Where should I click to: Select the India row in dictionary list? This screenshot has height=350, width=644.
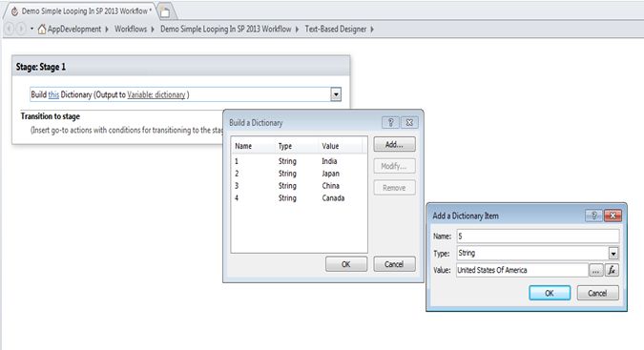tap(299, 161)
